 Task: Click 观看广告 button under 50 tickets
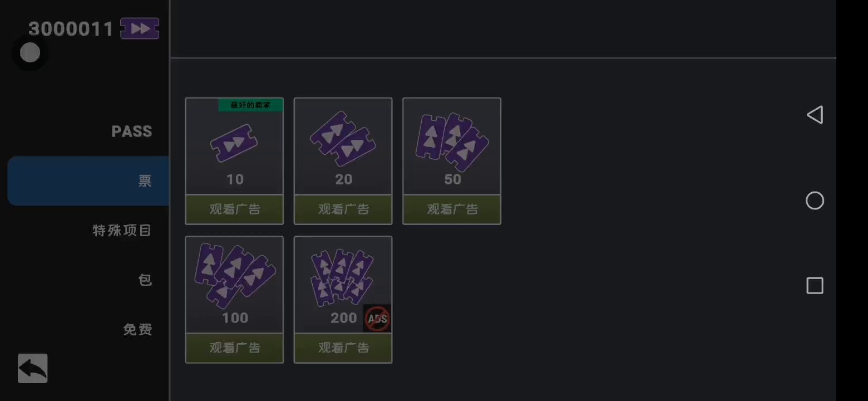coord(452,209)
